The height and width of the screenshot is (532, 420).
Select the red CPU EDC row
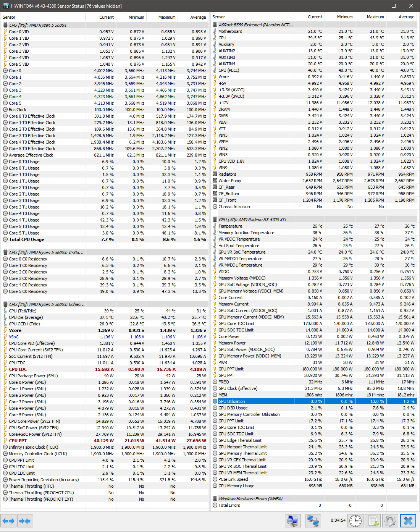point(105,369)
